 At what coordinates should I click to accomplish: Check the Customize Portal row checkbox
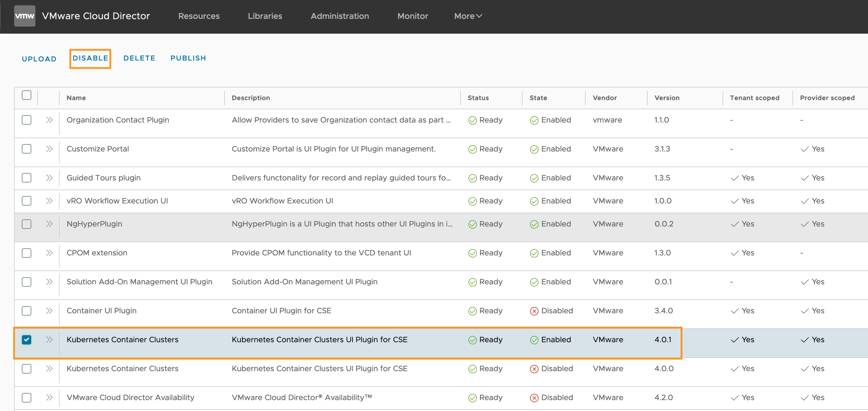27,149
